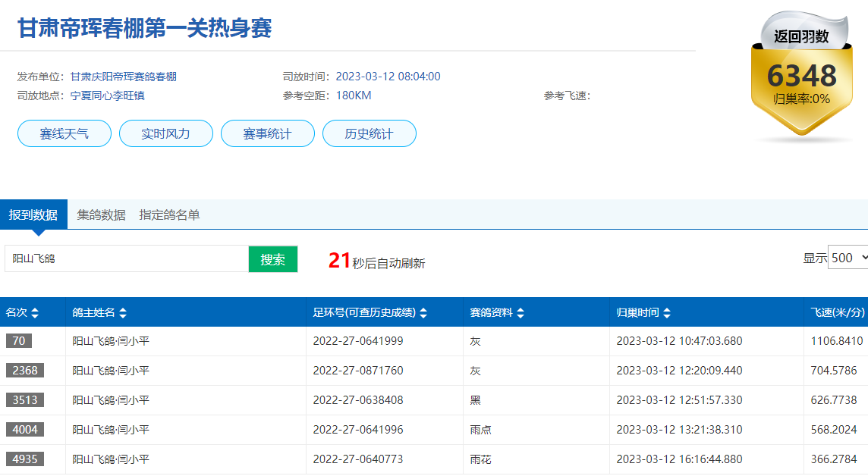Viewport: 868px width, 476px height.
Task: Open 赛线天气 weather button
Action: coord(64,133)
